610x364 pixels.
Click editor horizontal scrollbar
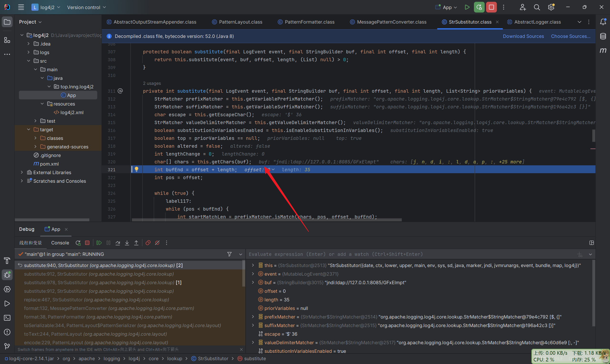tap(267, 220)
